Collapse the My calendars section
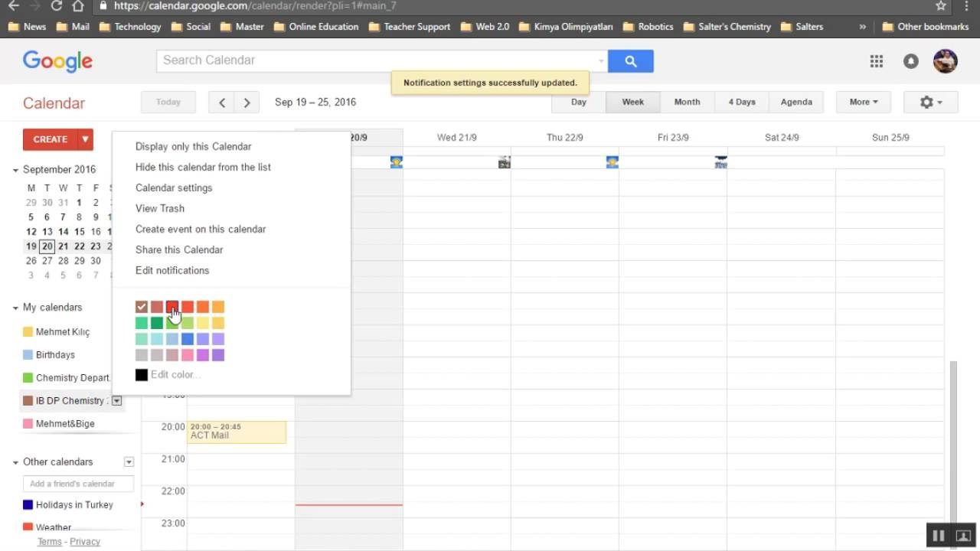980x551 pixels. click(x=15, y=308)
